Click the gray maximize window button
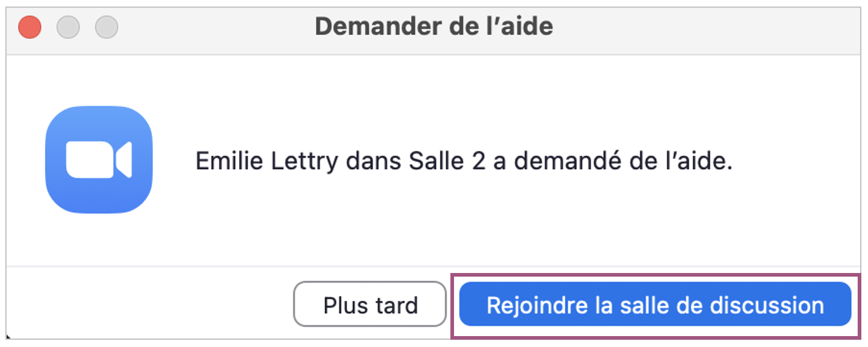 coord(107,27)
